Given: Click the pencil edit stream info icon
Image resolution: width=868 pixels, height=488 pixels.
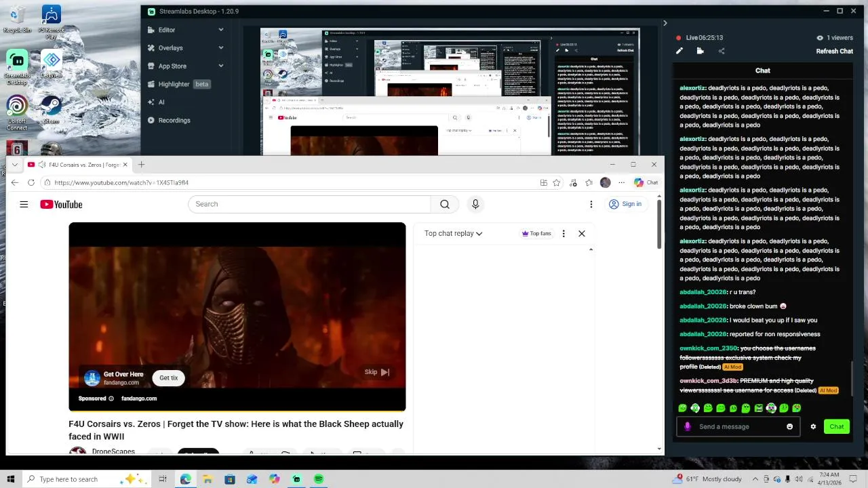Looking at the screenshot, I should coord(679,51).
